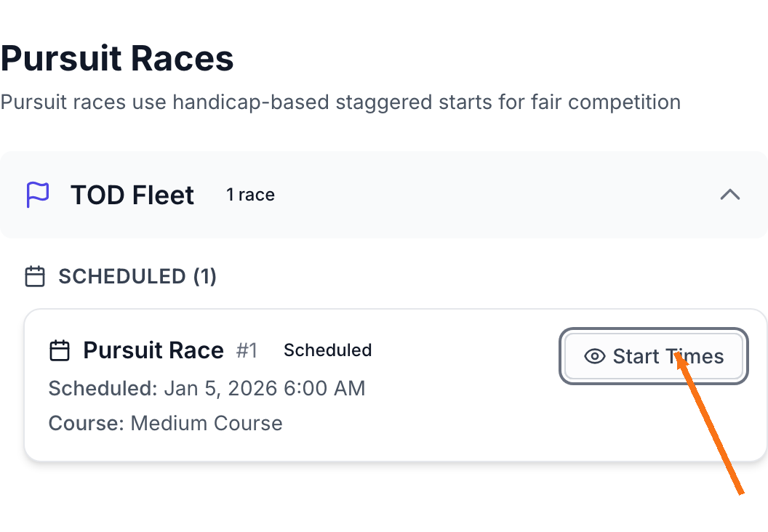Toggle the Scheduled status badge
The image size is (768, 532).
[x=327, y=350]
